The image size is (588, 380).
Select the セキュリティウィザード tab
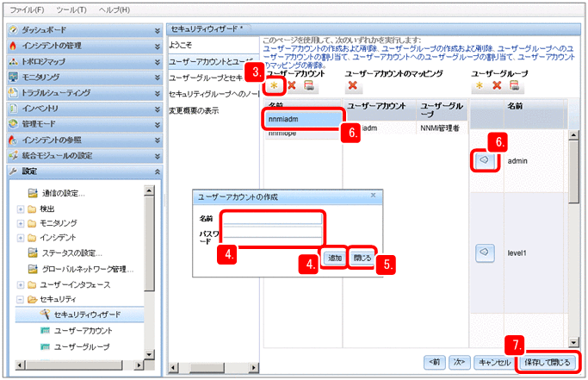pyautogui.click(x=207, y=29)
